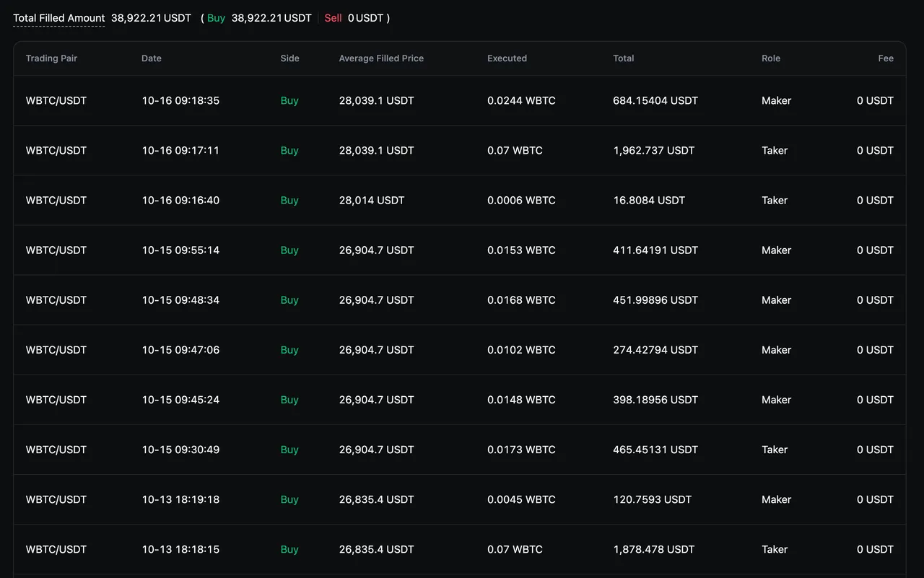Click the Trading Pair column header

(51, 58)
